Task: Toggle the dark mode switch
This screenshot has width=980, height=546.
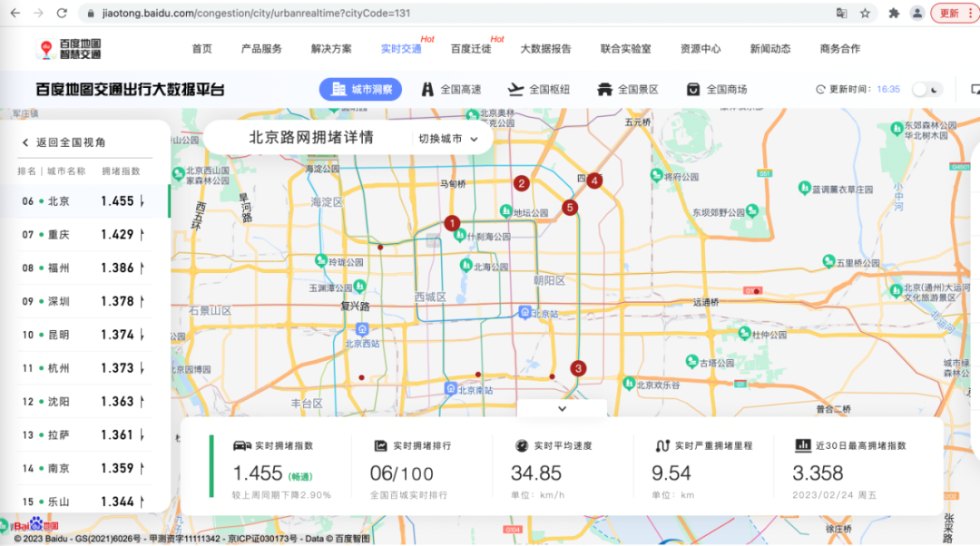Action: 927,89
